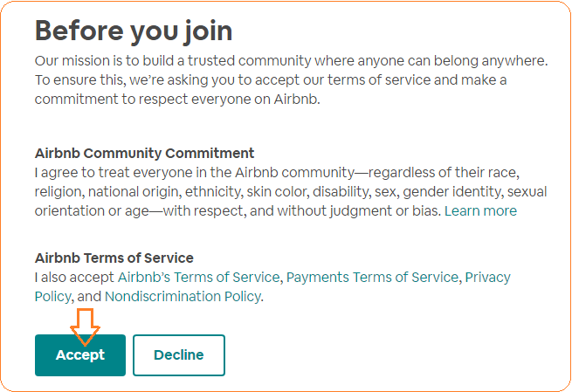Open the Privacy Policy link
The height and width of the screenshot is (392, 572).
(x=487, y=277)
